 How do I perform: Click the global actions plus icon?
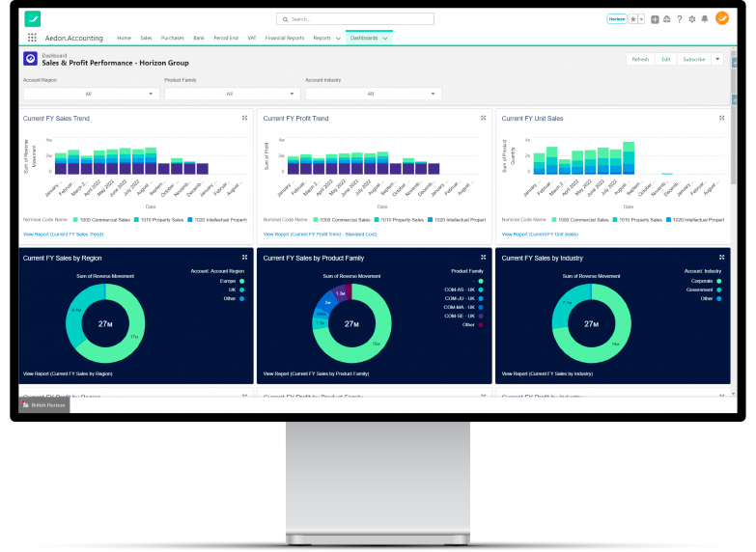tap(655, 18)
